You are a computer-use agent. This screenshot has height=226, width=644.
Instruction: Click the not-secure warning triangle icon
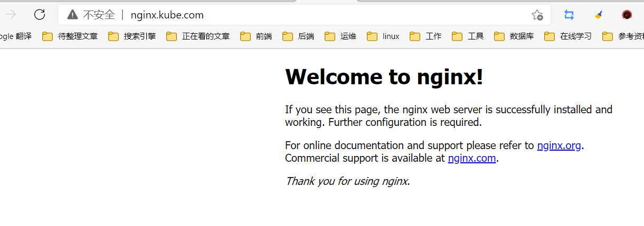click(x=73, y=15)
